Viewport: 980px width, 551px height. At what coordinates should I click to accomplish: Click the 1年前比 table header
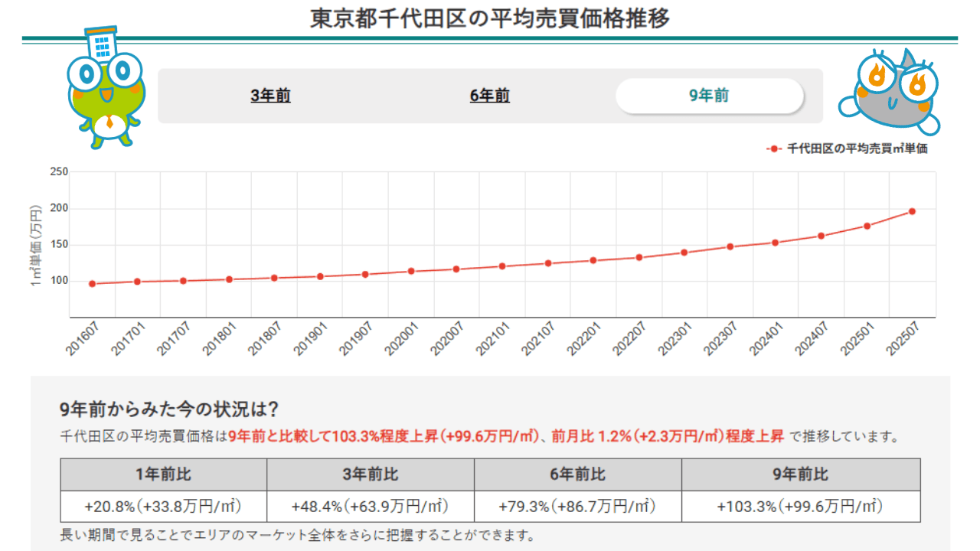pos(163,474)
